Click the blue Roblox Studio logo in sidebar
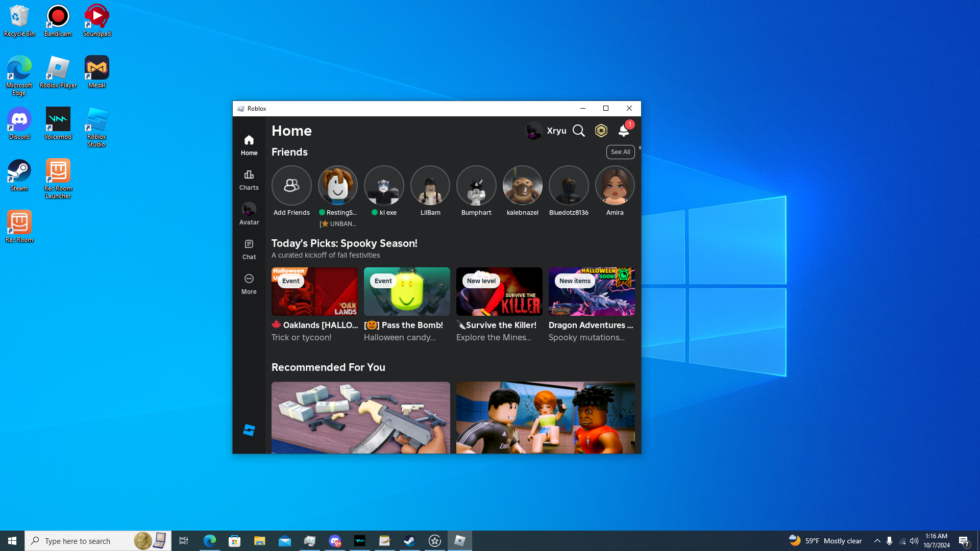This screenshot has width=980, height=551. [249, 430]
